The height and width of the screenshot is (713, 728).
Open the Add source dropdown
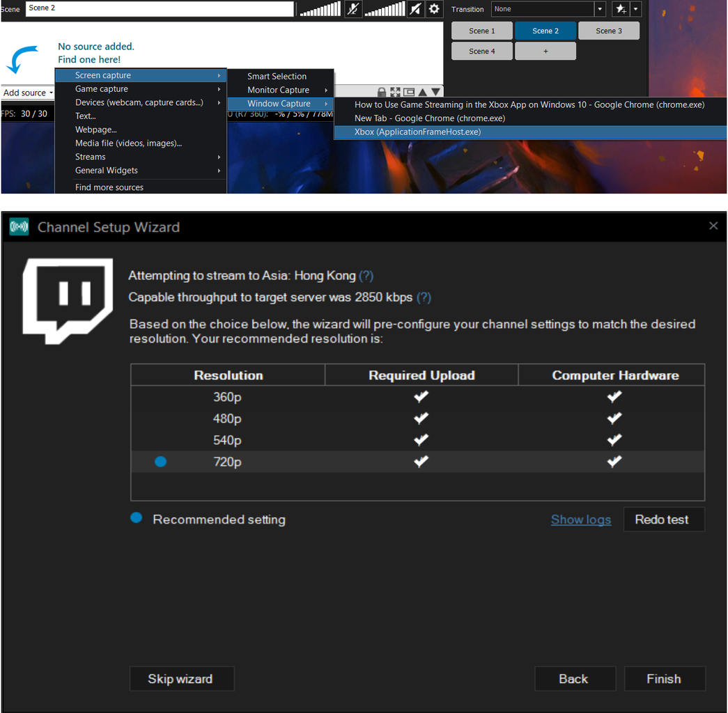(x=26, y=92)
